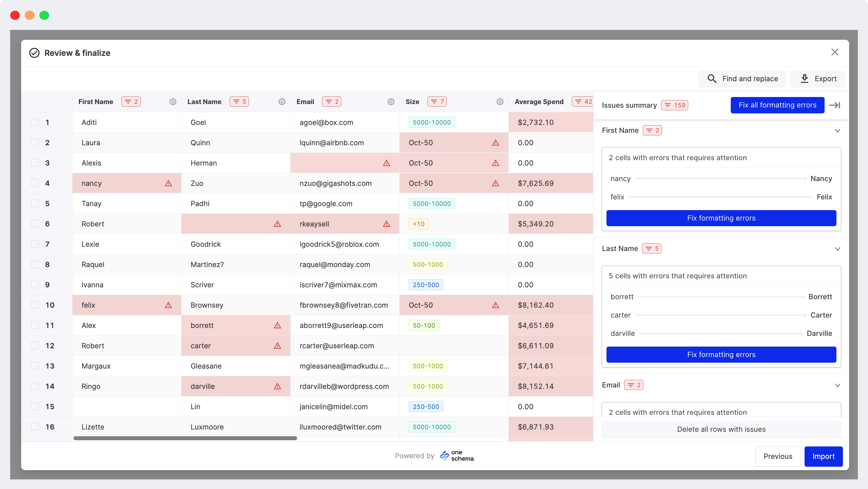The width and height of the screenshot is (868, 489).
Task: Collapse the First Name issues section
Action: pos(837,131)
